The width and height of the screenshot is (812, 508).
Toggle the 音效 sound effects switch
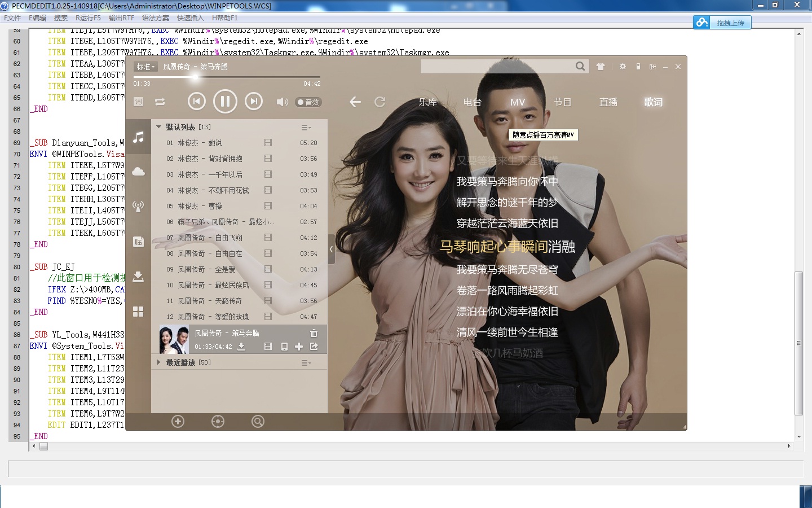(308, 102)
